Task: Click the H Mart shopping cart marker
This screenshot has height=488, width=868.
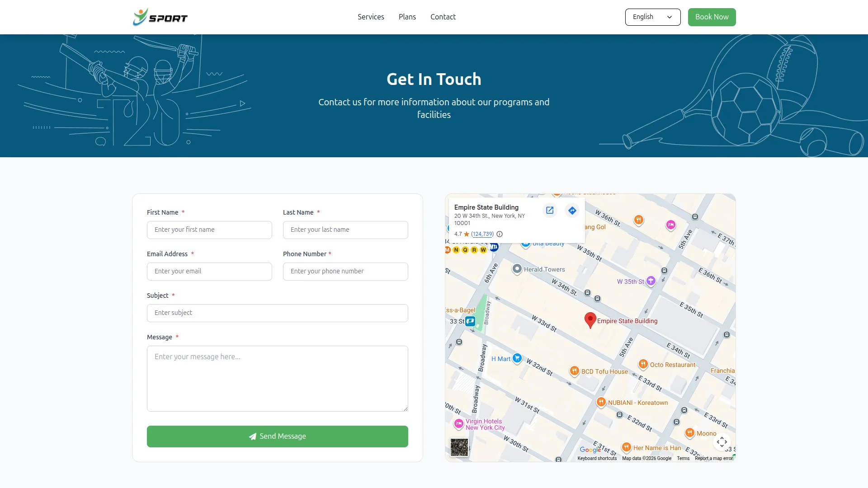Action: [517, 358]
